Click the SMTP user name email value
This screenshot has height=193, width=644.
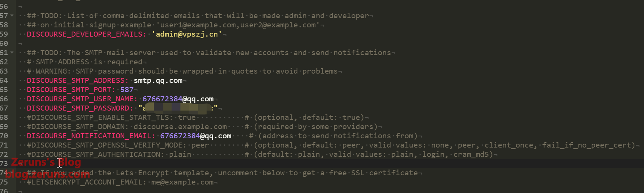(178, 99)
